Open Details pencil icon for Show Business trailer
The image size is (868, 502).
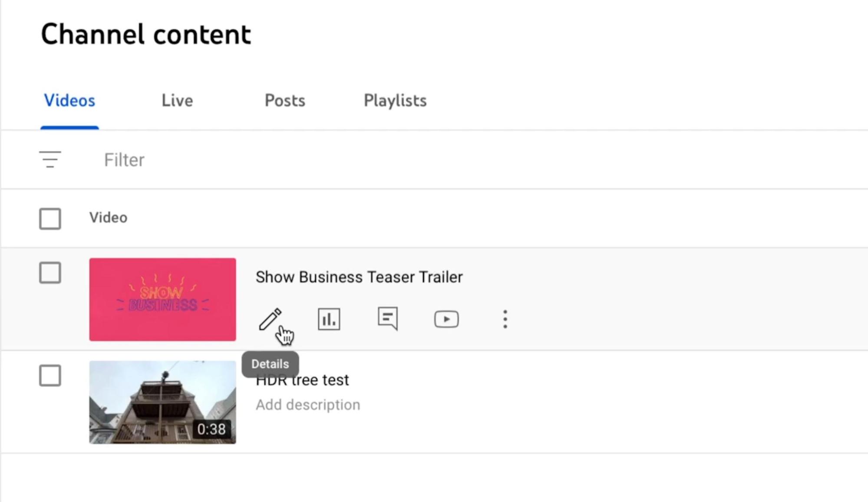tap(270, 319)
